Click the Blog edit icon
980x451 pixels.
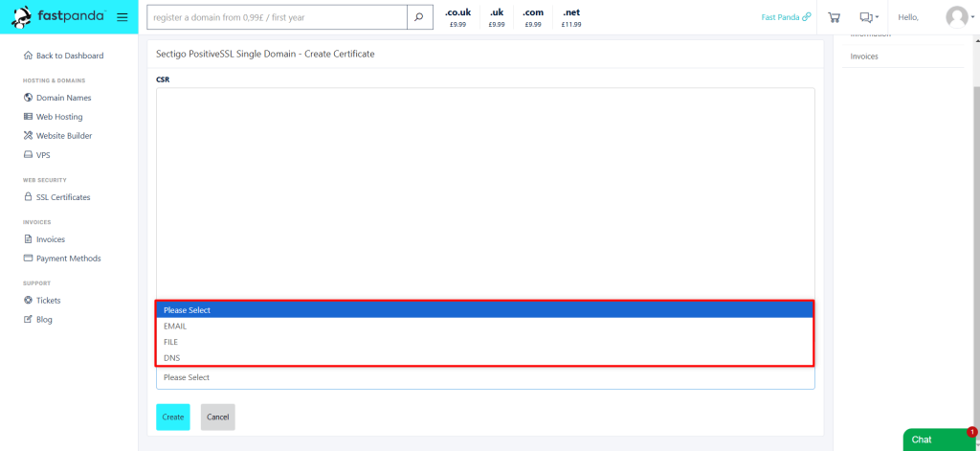click(28, 319)
